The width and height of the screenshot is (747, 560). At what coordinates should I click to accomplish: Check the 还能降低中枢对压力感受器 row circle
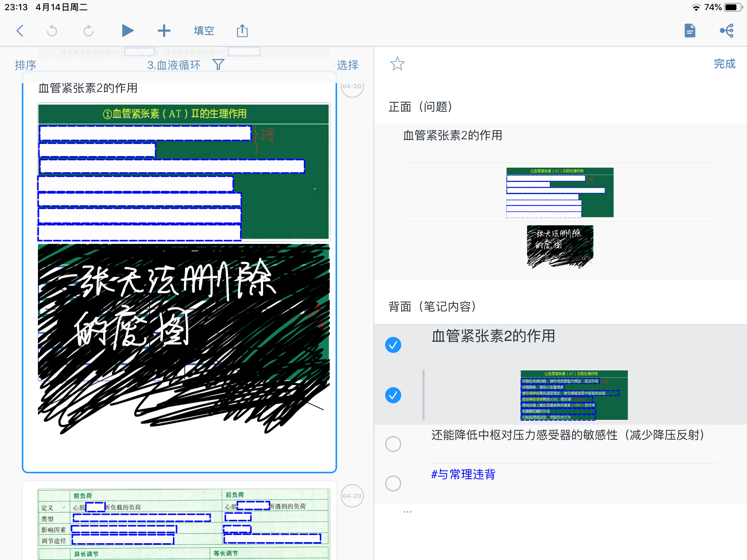pyautogui.click(x=393, y=444)
